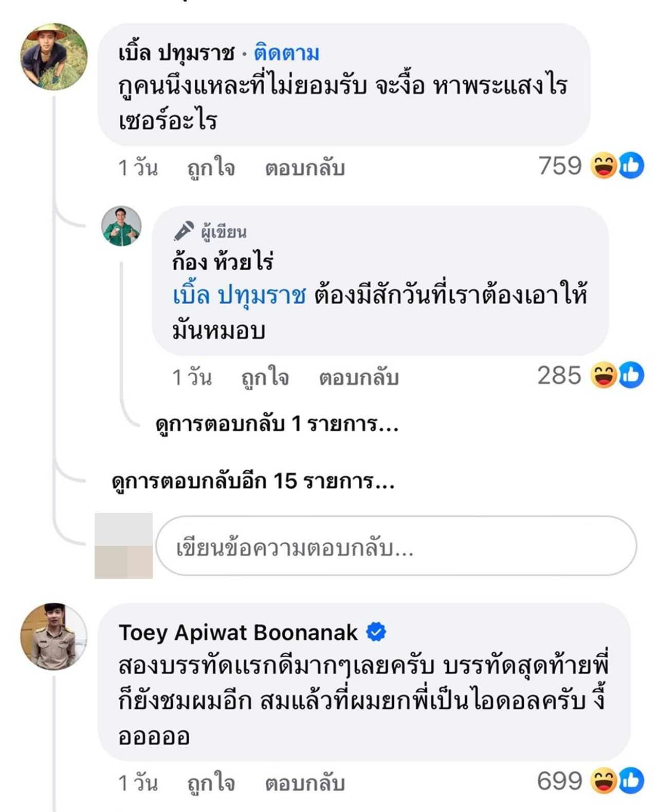The width and height of the screenshot is (658, 812).
Task: Click เบิ้ล ปทุมราช profile picture with straw hat
Action: pyautogui.click(x=53, y=57)
